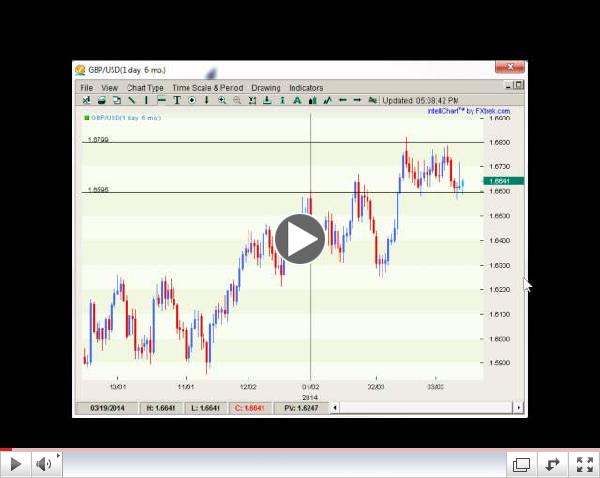This screenshot has height=478, width=600.
Task: Click the left arrow toolbar icon
Action: [342, 100]
